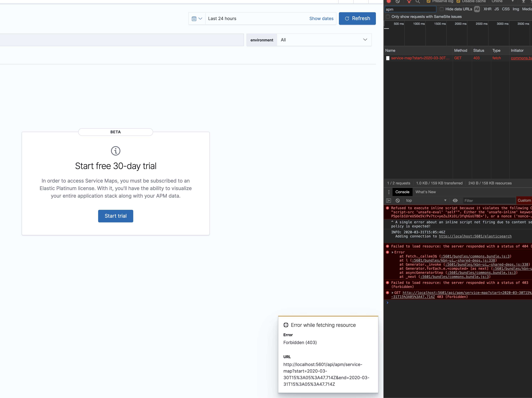Create a live expression with the eye icon

click(455, 200)
